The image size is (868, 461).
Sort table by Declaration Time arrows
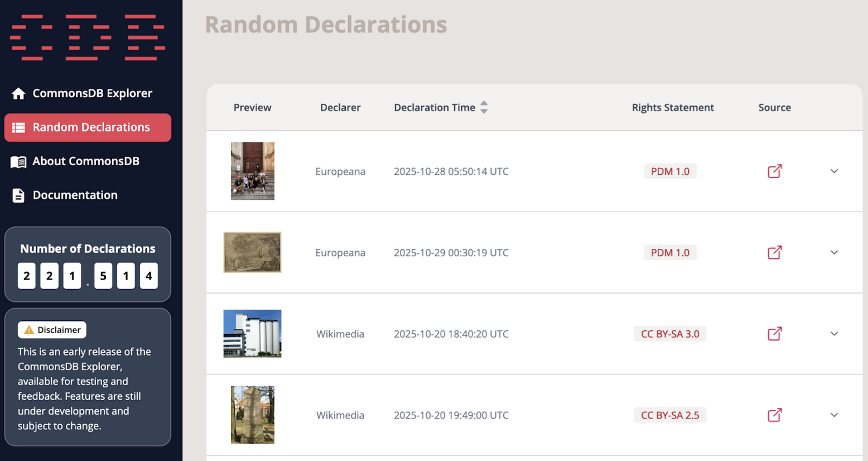coord(484,107)
